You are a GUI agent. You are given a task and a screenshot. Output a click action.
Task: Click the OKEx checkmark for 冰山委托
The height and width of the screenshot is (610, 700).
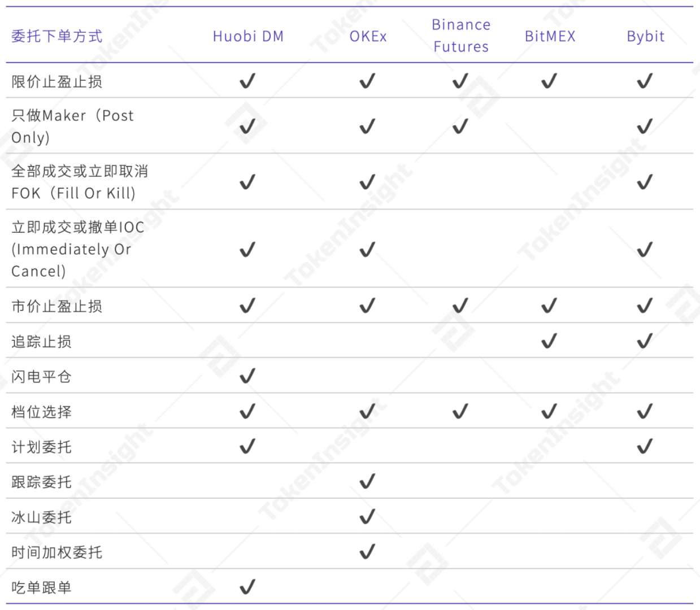(x=367, y=517)
